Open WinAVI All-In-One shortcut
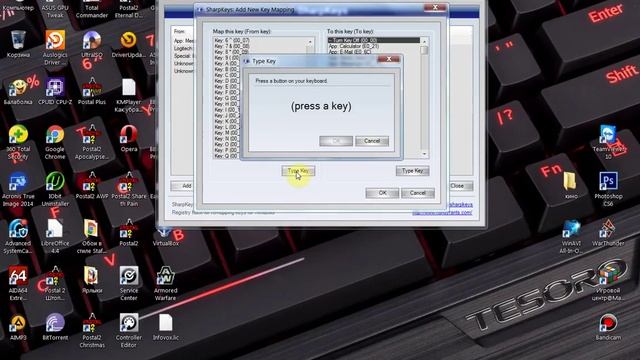Screen dimensions: 640x360 tap(571, 229)
